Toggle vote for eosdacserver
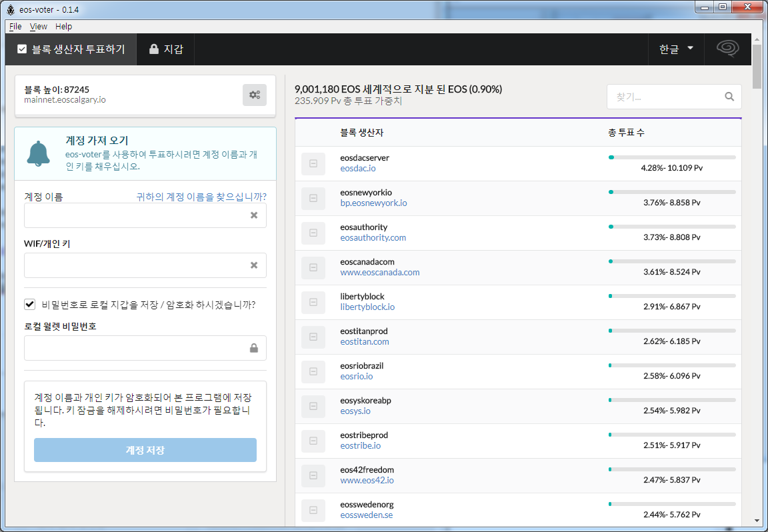This screenshot has width=768, height=532. [313, 163]
